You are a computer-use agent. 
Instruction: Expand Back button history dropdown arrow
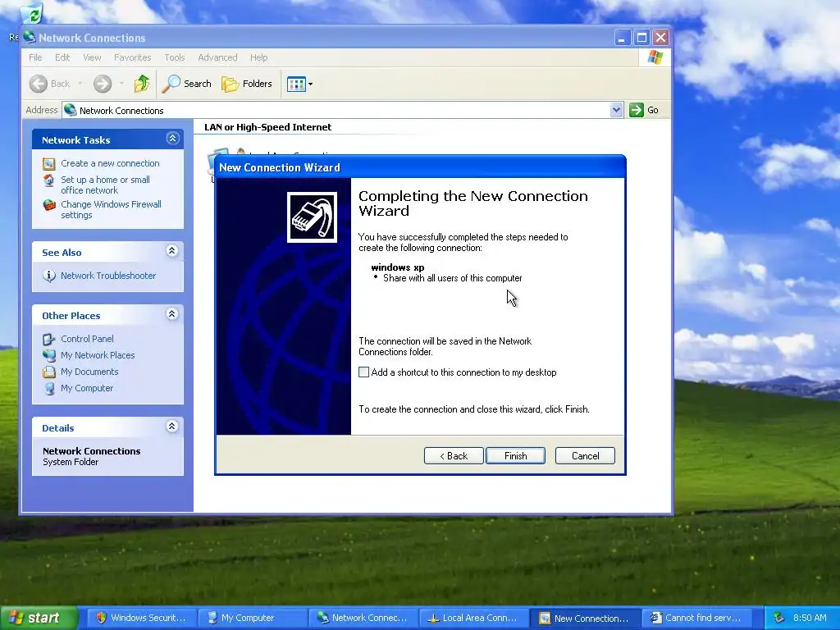(x=80, y=84)
